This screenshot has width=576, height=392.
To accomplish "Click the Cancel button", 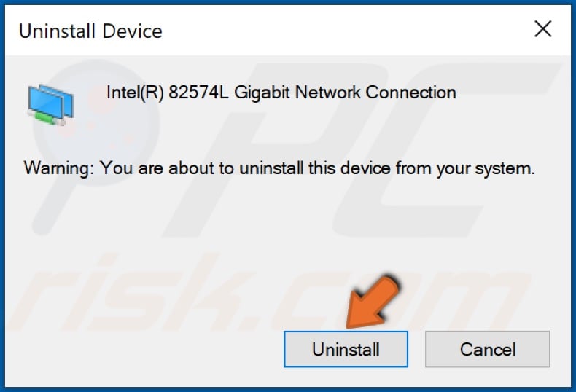I will coord(487,349).
